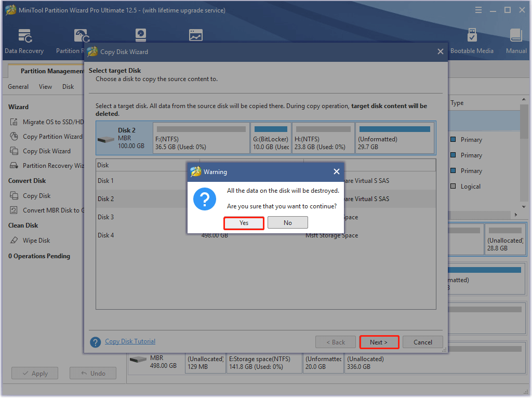
Task: Open the View menu
Action: 45,87
